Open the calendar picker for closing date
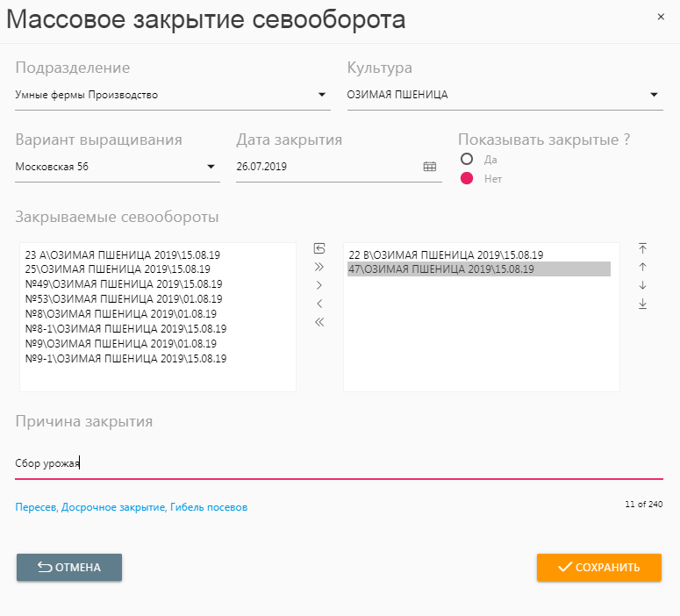680x616 pixels. [x=430, y=166]
